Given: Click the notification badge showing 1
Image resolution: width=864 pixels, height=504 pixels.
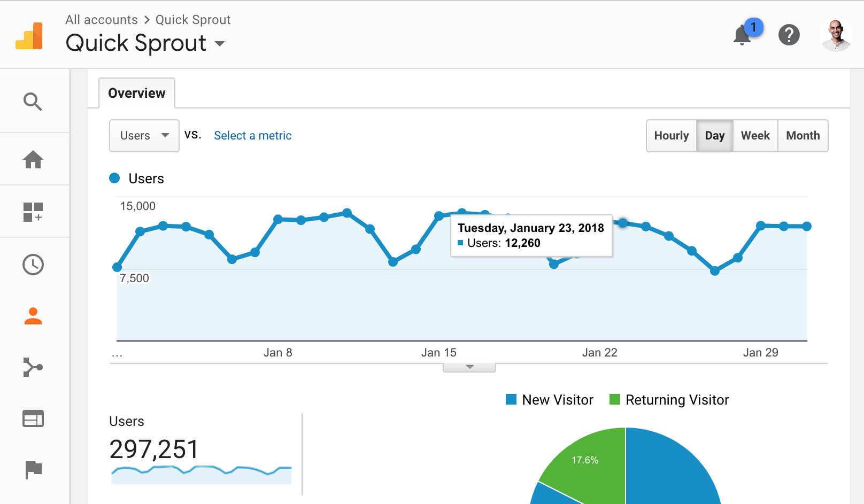Looking at the screenshot, I should point(753,27).
